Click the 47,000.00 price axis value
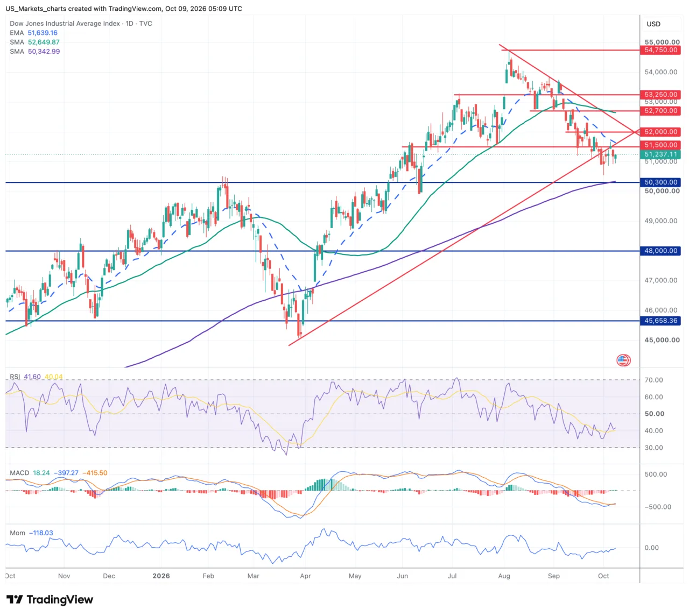This screenshot has height=616, width=689. coord(661,280)
